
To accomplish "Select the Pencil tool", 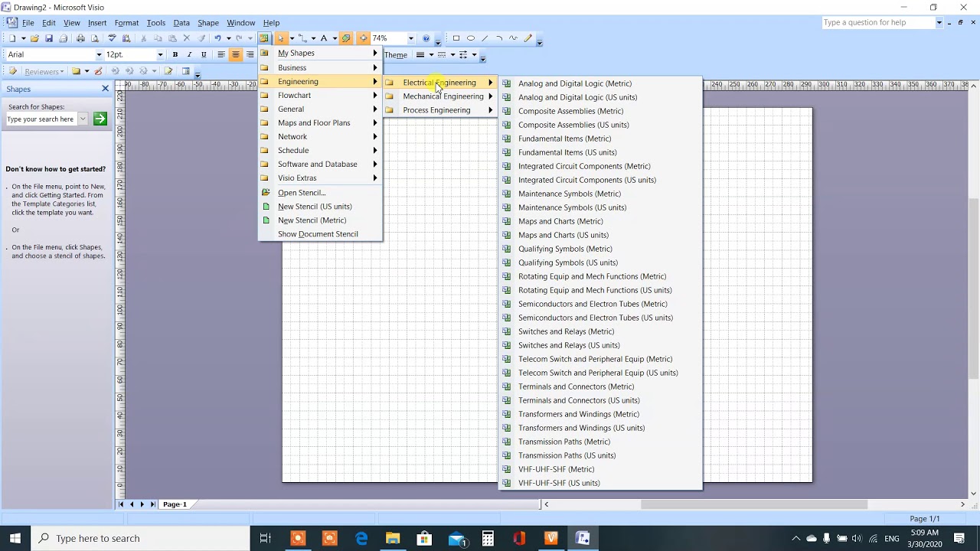I will [x=528, y=38].
